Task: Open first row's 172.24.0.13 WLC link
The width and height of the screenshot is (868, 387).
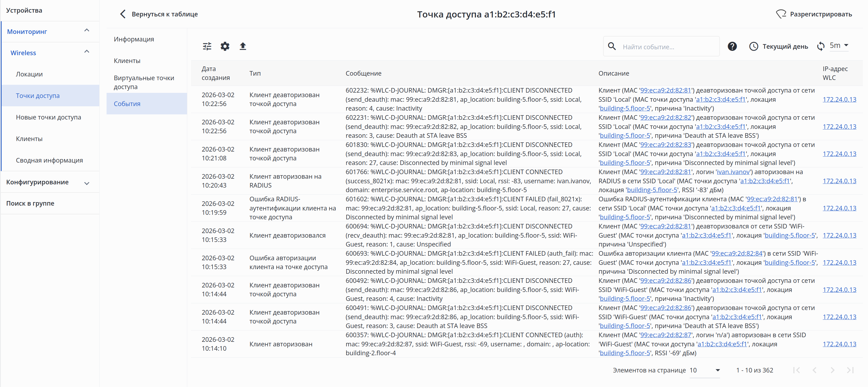Action: pyautogui.click(x=839, y=100)
